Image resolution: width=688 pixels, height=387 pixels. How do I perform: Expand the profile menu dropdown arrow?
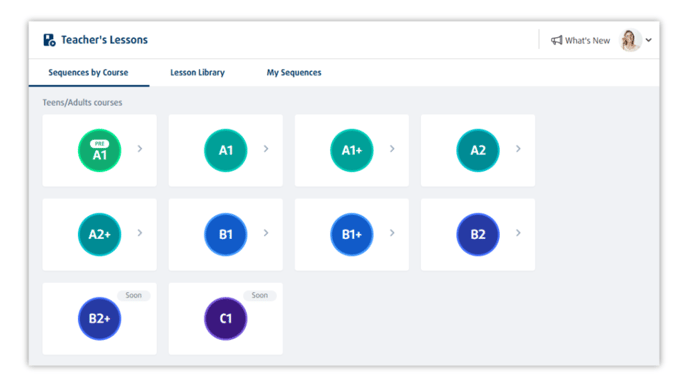pos(649,40)
